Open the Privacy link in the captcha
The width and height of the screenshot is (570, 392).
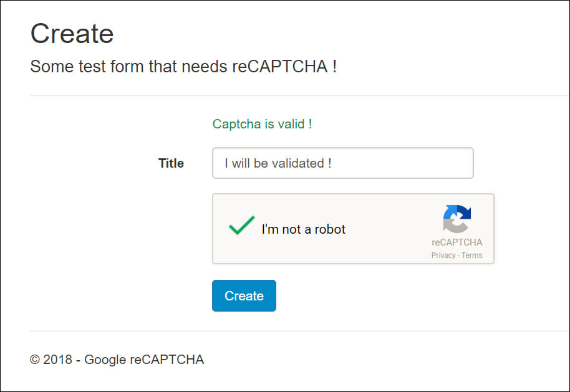click(x=443, y=255)
